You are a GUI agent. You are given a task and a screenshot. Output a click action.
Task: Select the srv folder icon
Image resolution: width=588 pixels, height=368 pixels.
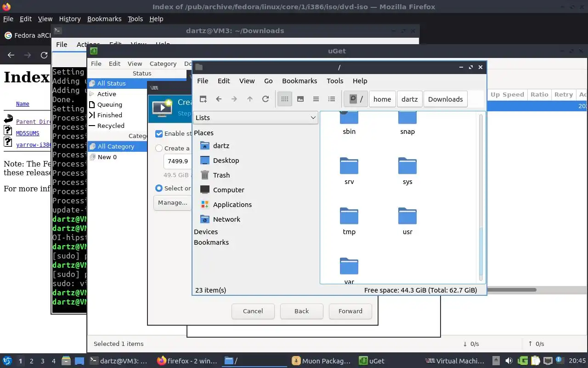pos(349,166)
